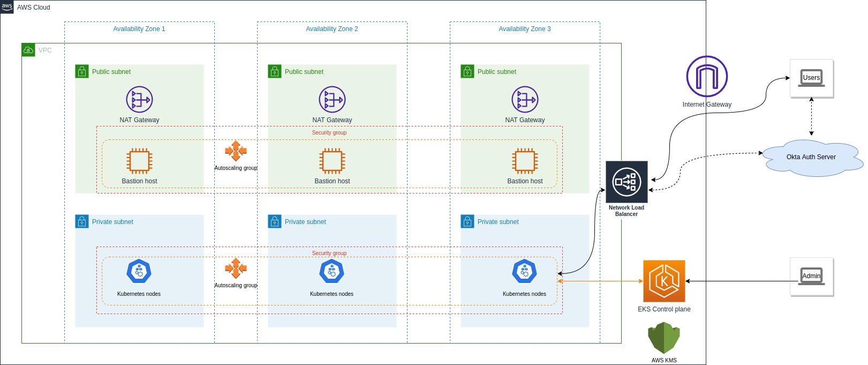Click the AWS KMS icon

[664, 338]
